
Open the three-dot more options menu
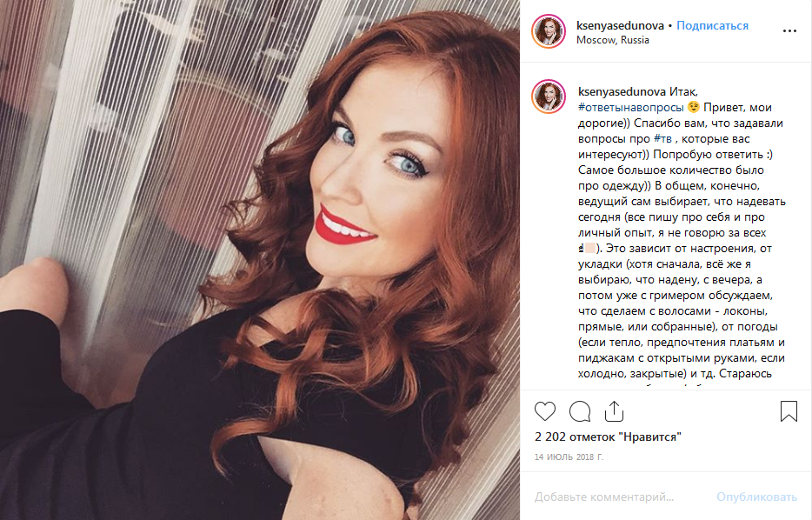click(789, 31)
